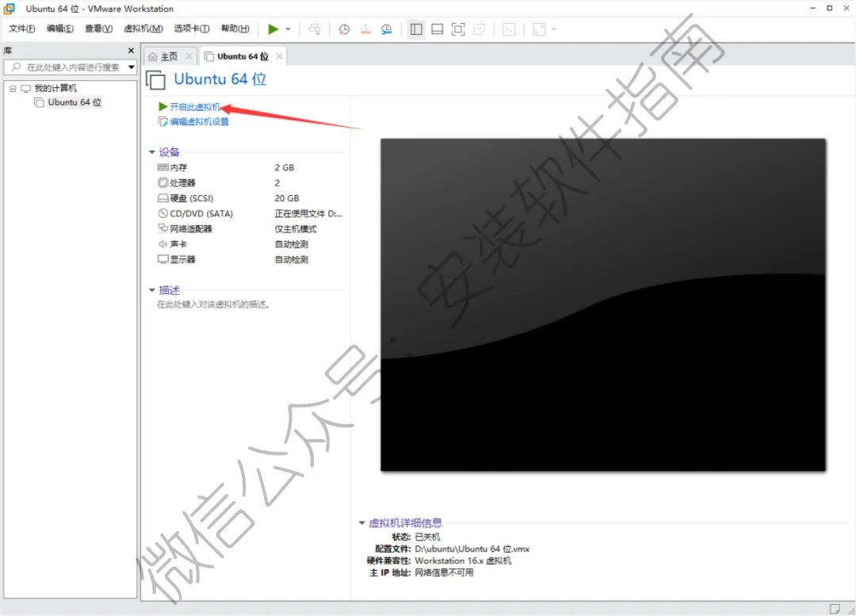856x616 pixels.
Task: Toggle the library sidebar view icon
Action: pyautogui.click(x=416, y=29)
